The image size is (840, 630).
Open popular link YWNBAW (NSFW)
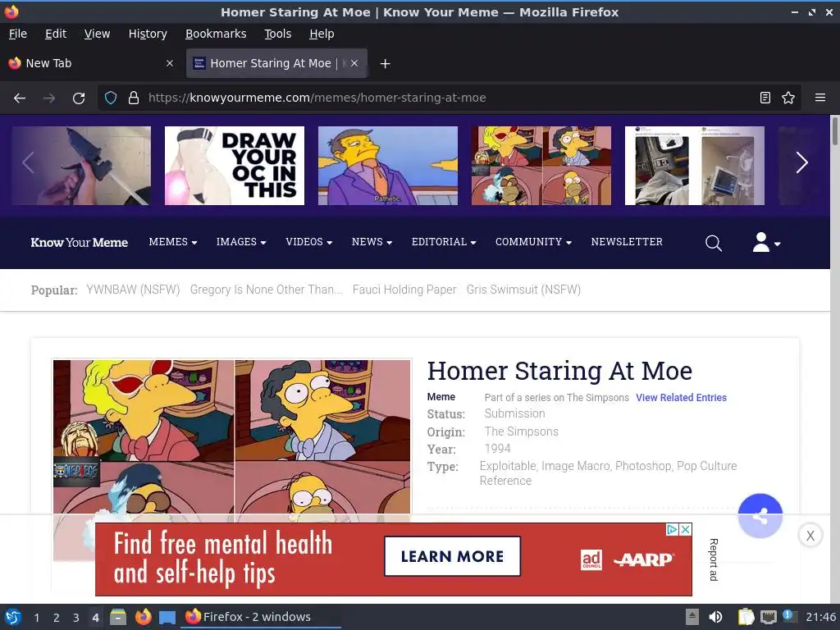coord(133,290)
